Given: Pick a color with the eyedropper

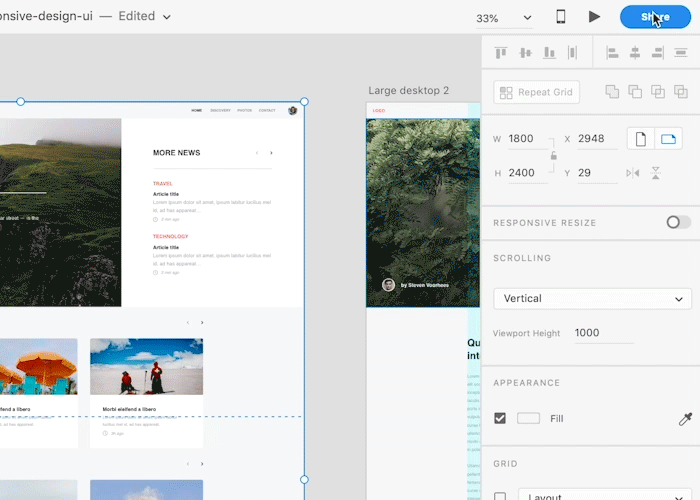Looking at the screenshot, I should coord(685,419).
